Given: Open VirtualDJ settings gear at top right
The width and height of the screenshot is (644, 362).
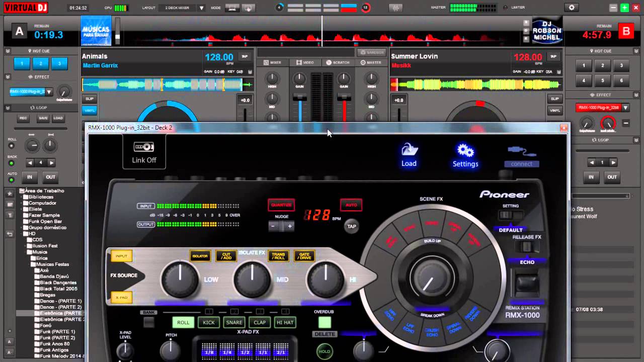Looking at the screenshot, I should point(571,8).
